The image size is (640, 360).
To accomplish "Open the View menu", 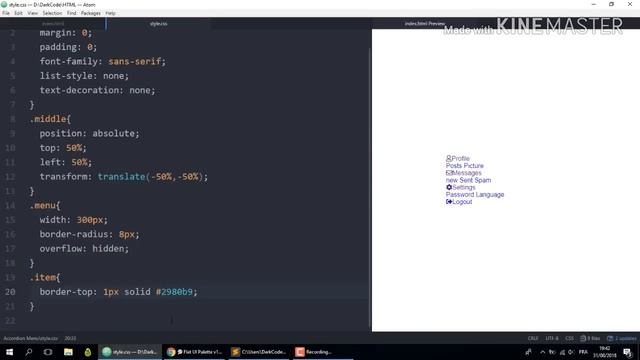I will 33,13.
